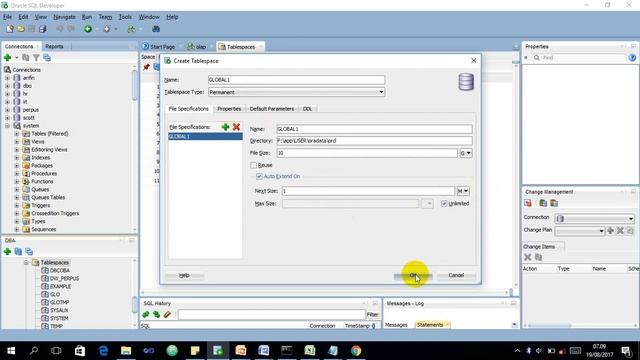Switch to the Reports panel tab
Image resolution: width=640 pixels, height=360 pixels.
54,47
